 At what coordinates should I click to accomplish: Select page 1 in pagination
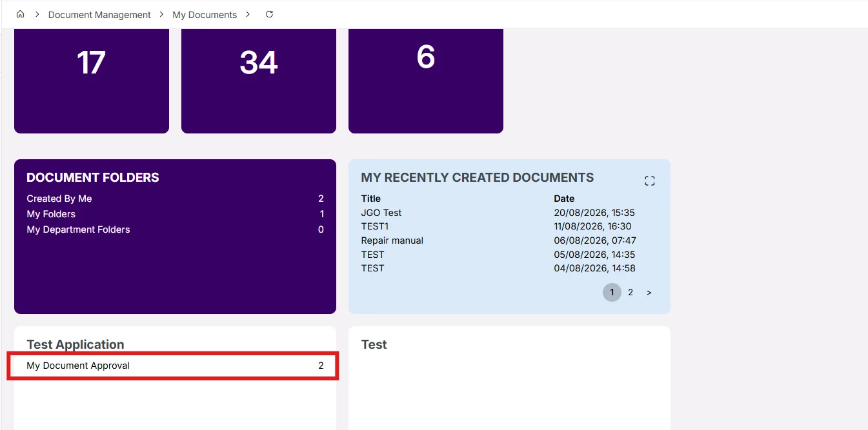[x=612, y=293]
